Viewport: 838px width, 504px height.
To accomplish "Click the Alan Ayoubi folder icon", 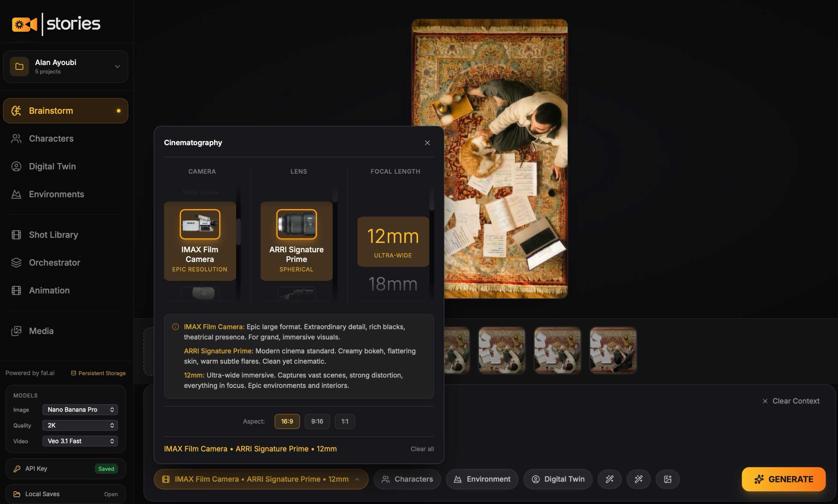I will click(x=20, y=67).
